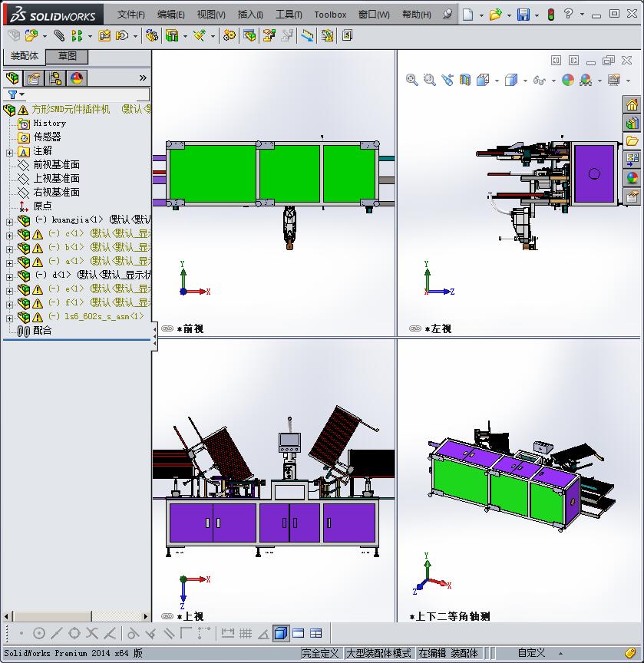Switch to the 装配体 tab
This screenshot has width=644, height=663.
click(24, 56)
